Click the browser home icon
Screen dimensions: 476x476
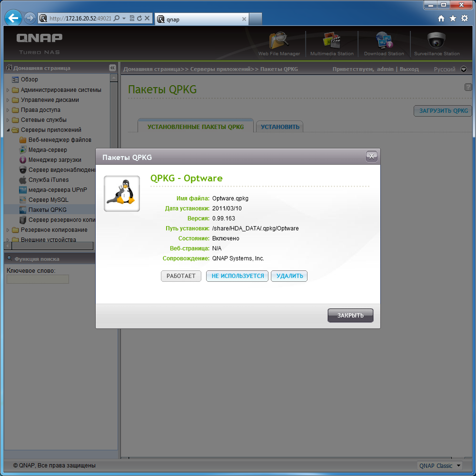(441, 19)
